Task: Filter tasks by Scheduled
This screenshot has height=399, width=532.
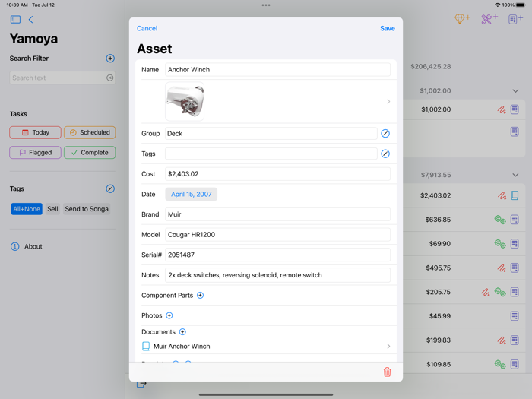Action: [x=90, y=132]
